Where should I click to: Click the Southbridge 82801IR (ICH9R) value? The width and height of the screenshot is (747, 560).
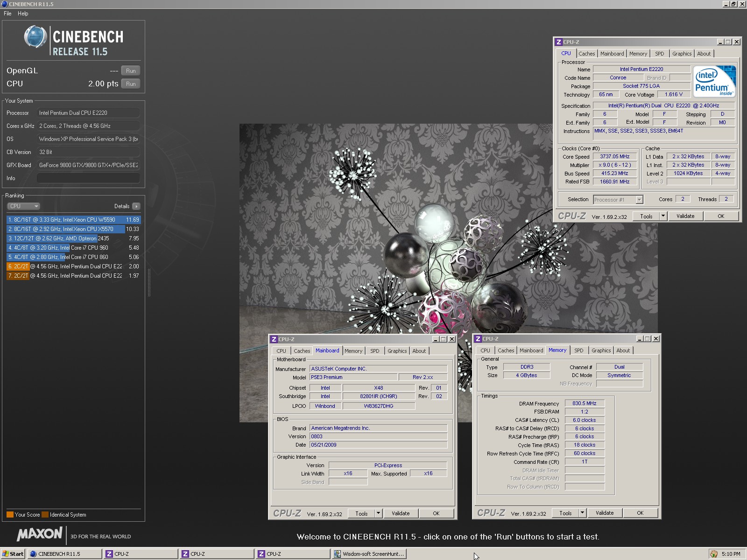[378, 396]
